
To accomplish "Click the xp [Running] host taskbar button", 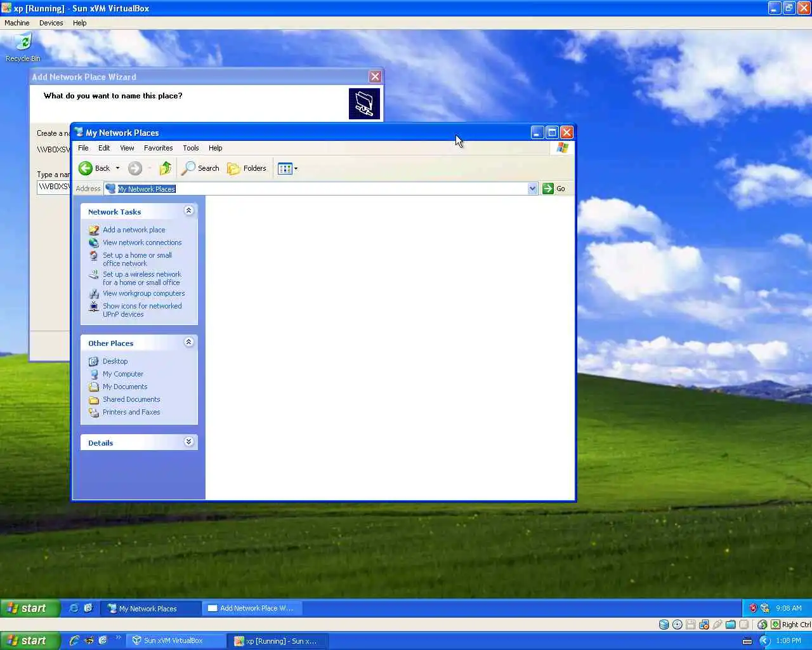I will pyautogui.click(x=279, y=641).
